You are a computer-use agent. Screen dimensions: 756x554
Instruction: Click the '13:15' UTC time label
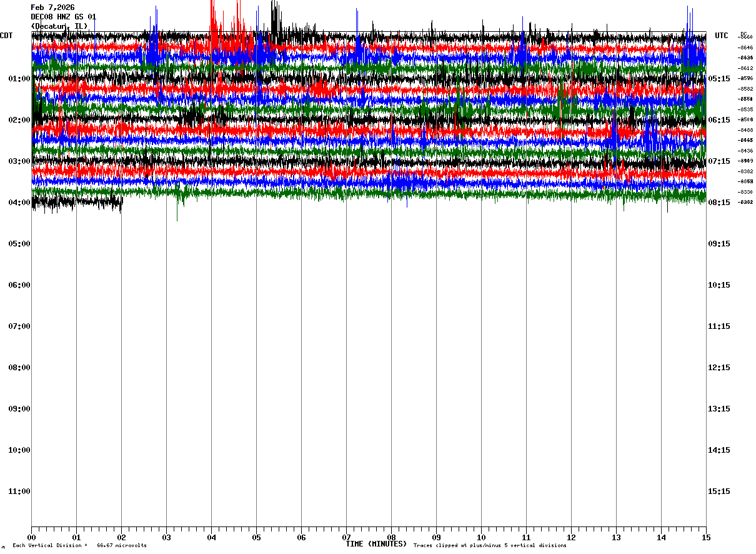[x=719, y=409]
